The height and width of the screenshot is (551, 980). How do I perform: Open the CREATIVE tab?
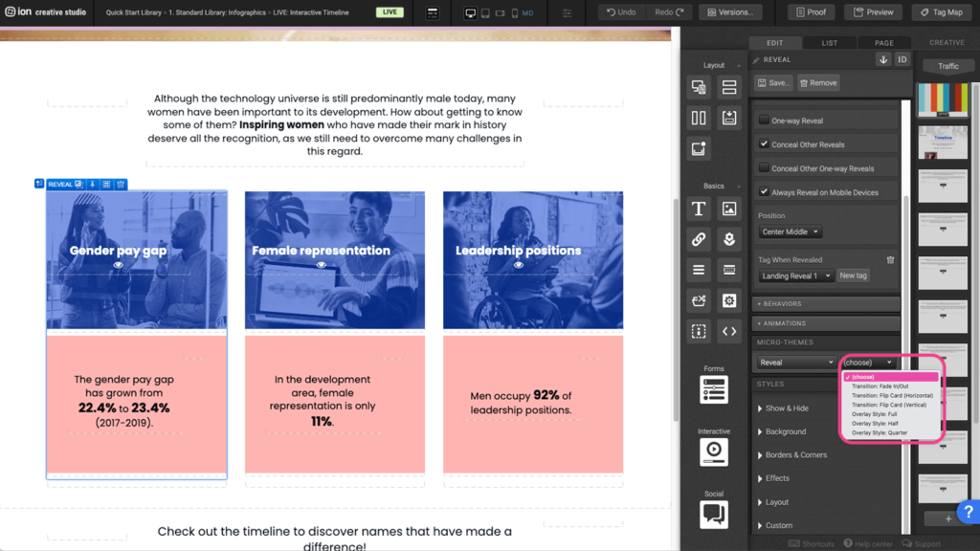(947, 42)
